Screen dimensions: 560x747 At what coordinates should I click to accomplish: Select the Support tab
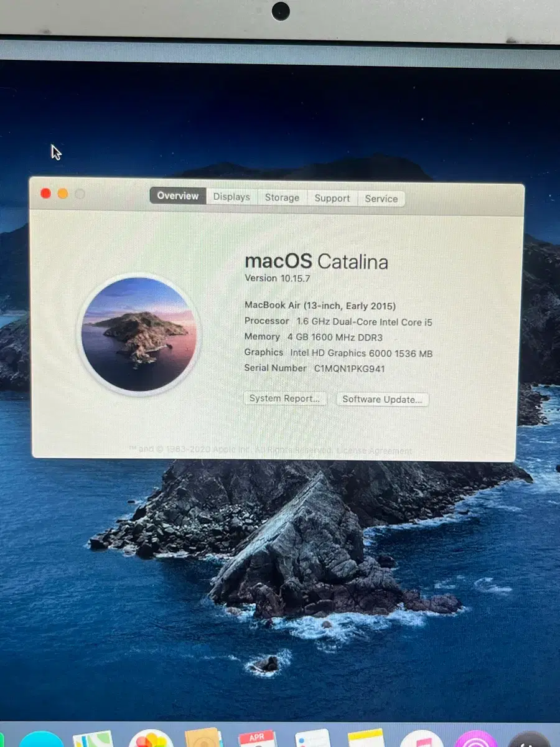332,198
